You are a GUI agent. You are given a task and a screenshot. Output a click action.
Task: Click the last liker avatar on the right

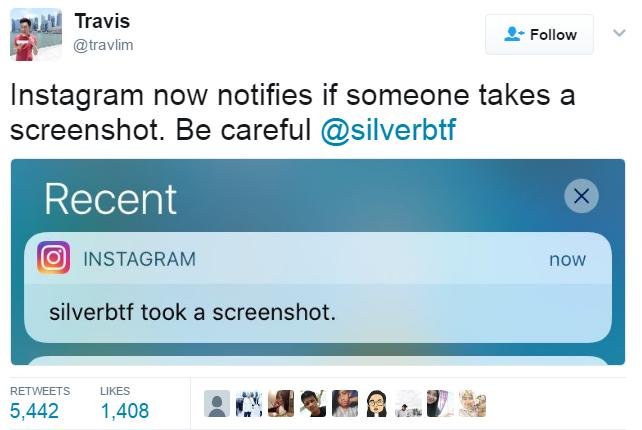pos(472,404)
